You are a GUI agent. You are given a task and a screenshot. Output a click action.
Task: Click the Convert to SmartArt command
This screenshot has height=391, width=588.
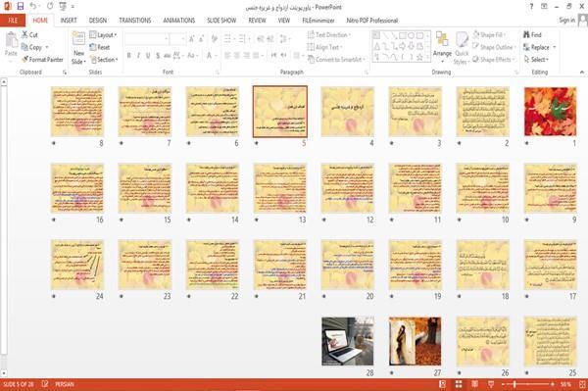click(x=336, y=59)
